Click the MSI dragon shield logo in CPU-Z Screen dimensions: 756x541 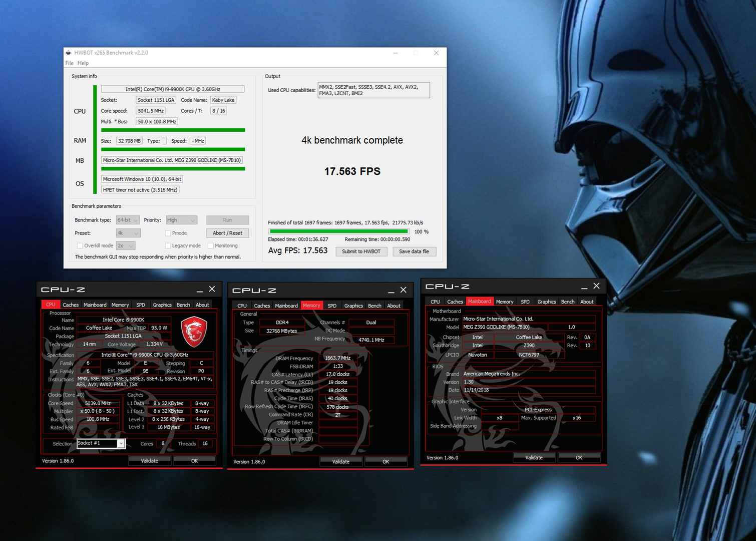tap(194, 331)
